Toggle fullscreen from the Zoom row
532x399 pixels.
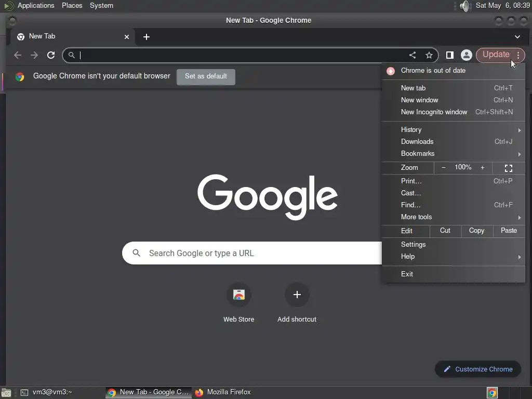coord(508,168)
